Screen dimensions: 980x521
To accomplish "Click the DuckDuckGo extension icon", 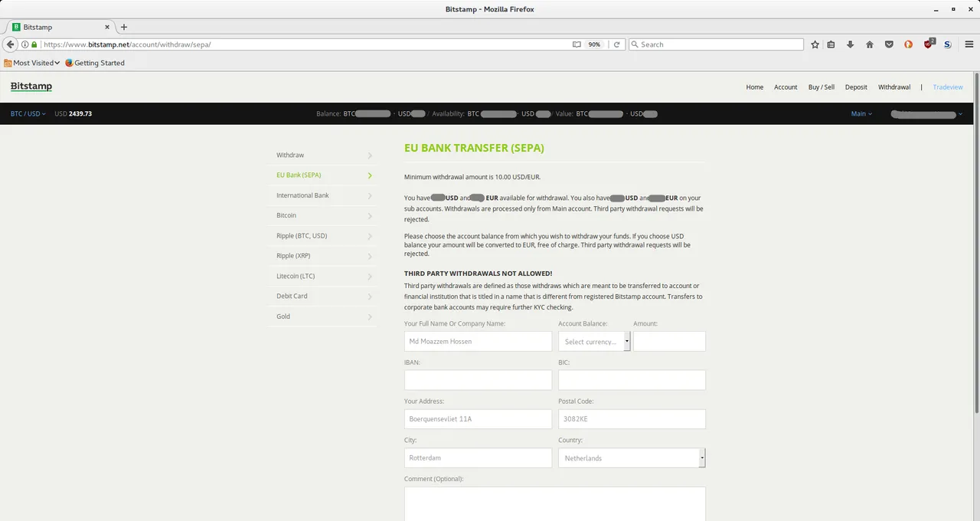I will [x=908, y=44].
